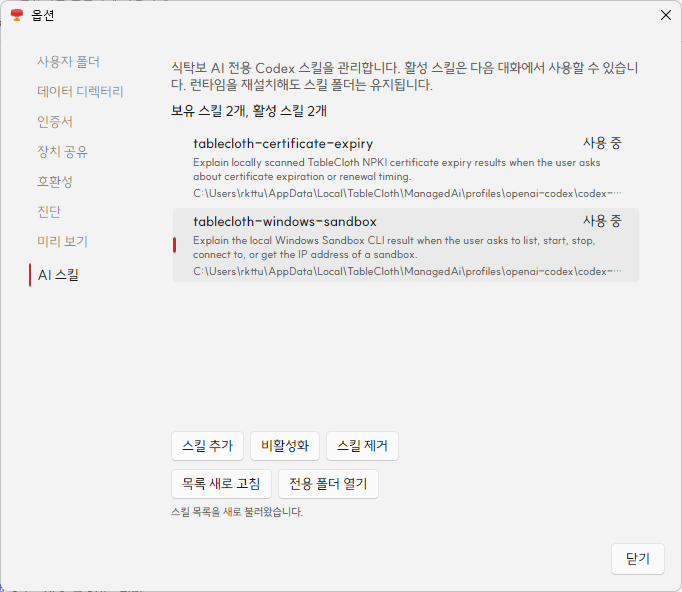
Task: Click the folder path under certificate-expiry skill
Action: (407, 193)
